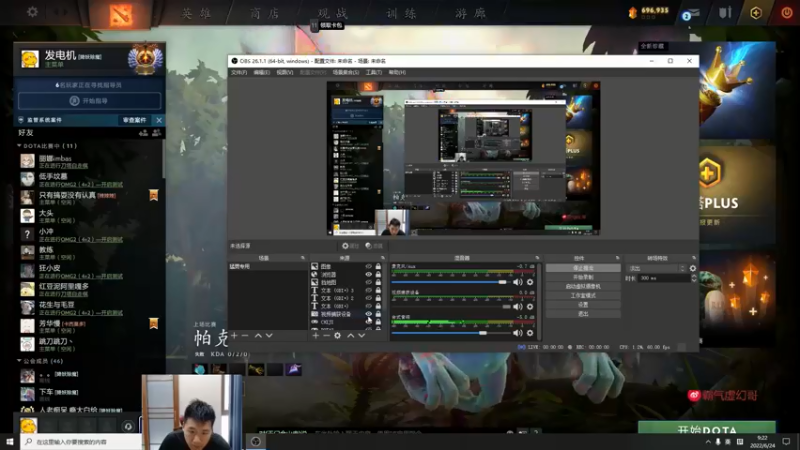Click the 开始DOTA play button
The width and height of the screenshot is (800, 450).
pos(707,428)
